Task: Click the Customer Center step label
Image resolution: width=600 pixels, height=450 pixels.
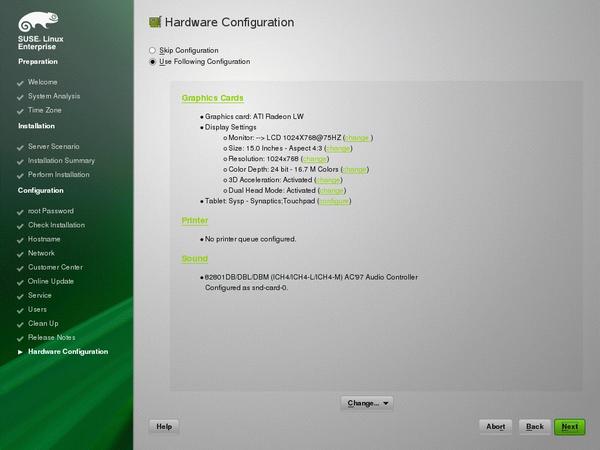Action: (55, 267)
